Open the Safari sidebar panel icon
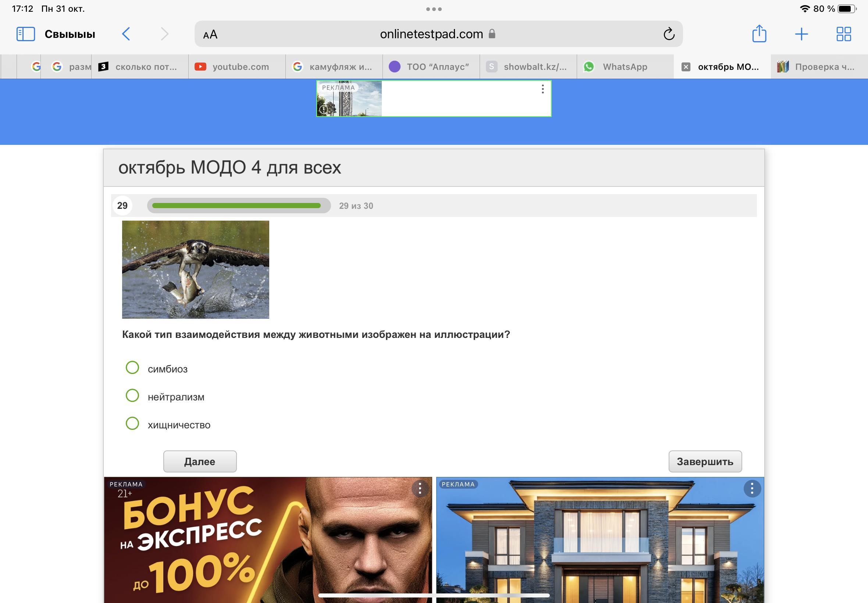Viewport: 868px width, 603px height. (x=26, y=34)
